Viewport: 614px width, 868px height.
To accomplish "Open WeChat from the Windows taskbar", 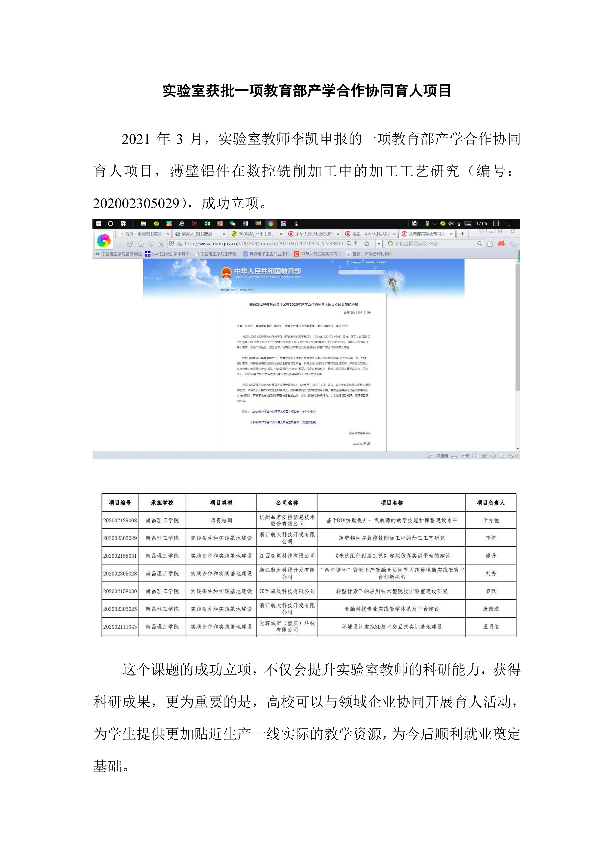I will tap(233, 223).
